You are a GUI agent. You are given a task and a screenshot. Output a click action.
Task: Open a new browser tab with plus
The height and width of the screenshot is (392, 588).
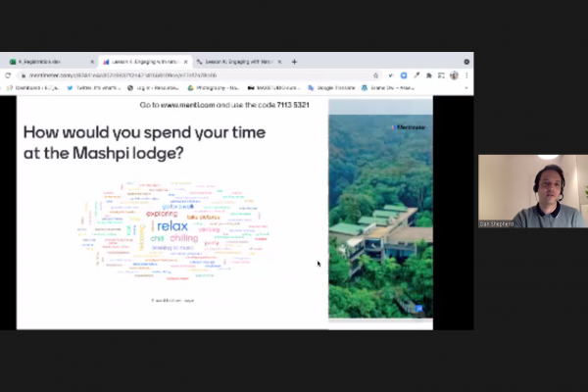[294, 62]
